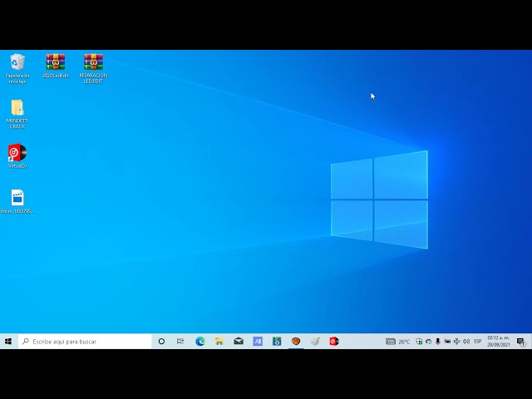Click the 26°C temperature indicator
Screen dimensions: 532x399
tap(404, 342)
